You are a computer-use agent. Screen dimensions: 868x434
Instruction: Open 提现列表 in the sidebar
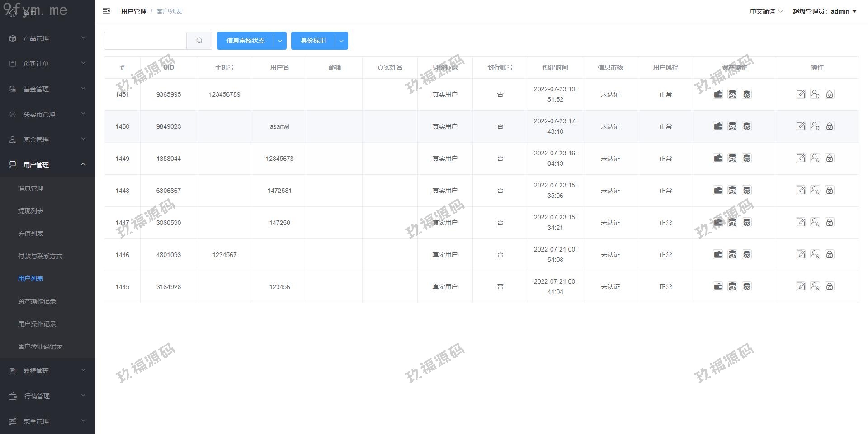(x=31, y=211)
